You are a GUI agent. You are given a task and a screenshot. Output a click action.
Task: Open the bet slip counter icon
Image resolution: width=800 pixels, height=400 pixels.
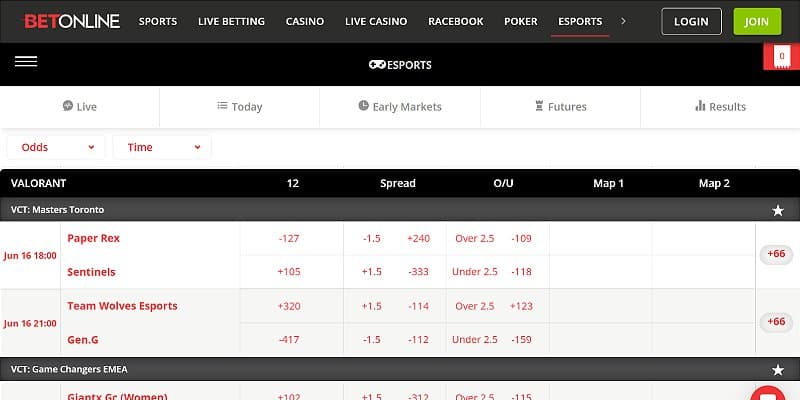[781, 57]
